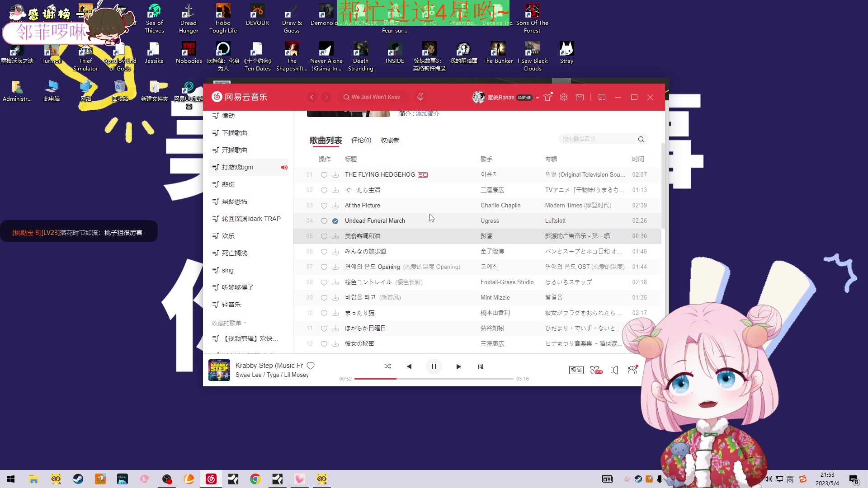The height and width of the screenshot is (488, 868).
Task: Download At the Picture track
Action: [x=335, y=206]
